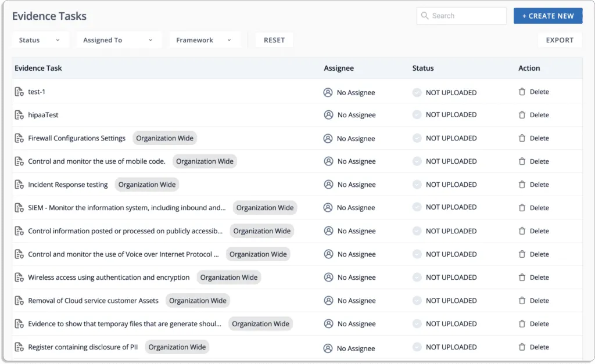595x364 pixels.
Task: Click the trash icon for Register containing disclosure row
Action: click(522, 347)
